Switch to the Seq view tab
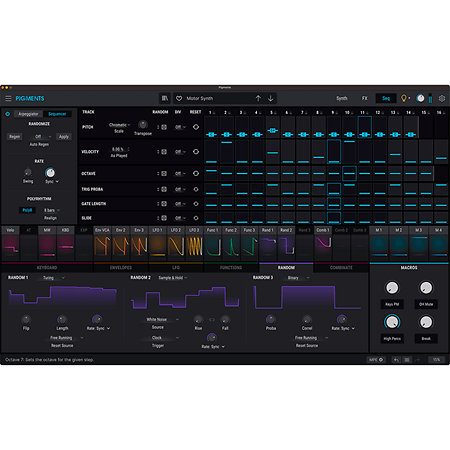The width and height of the screenshot is (450, 450). 386,98
